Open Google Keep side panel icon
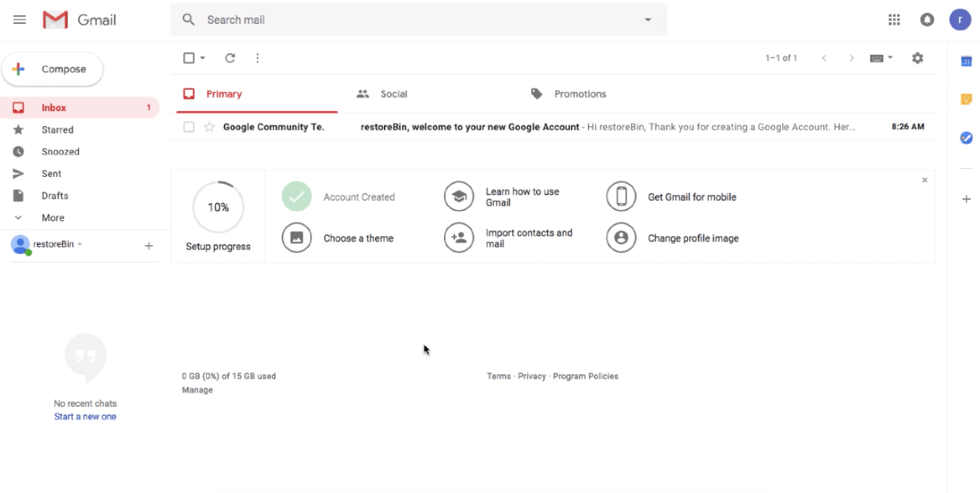Viewport: 980px width, 493px height. point(966,99)
